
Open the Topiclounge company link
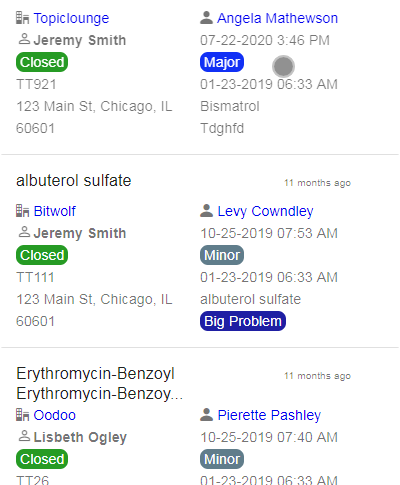71,18
